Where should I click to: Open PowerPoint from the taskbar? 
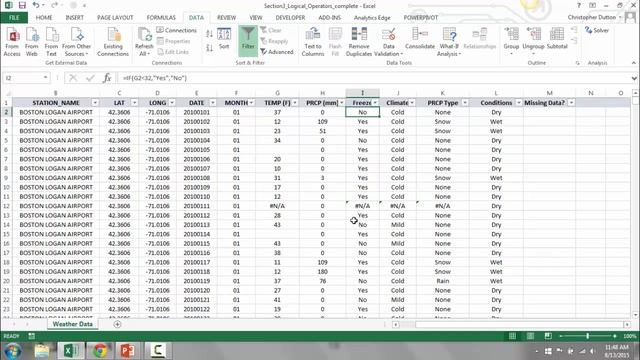pyautogui.click(x=127, y=351)
